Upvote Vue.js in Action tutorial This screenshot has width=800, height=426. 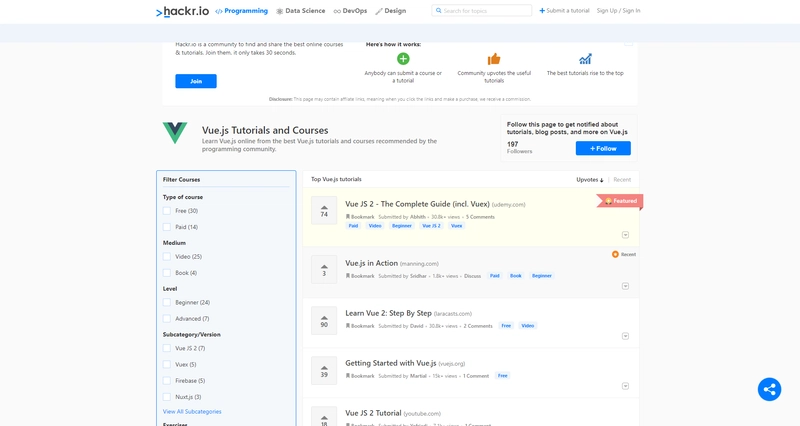coord(324,269)
